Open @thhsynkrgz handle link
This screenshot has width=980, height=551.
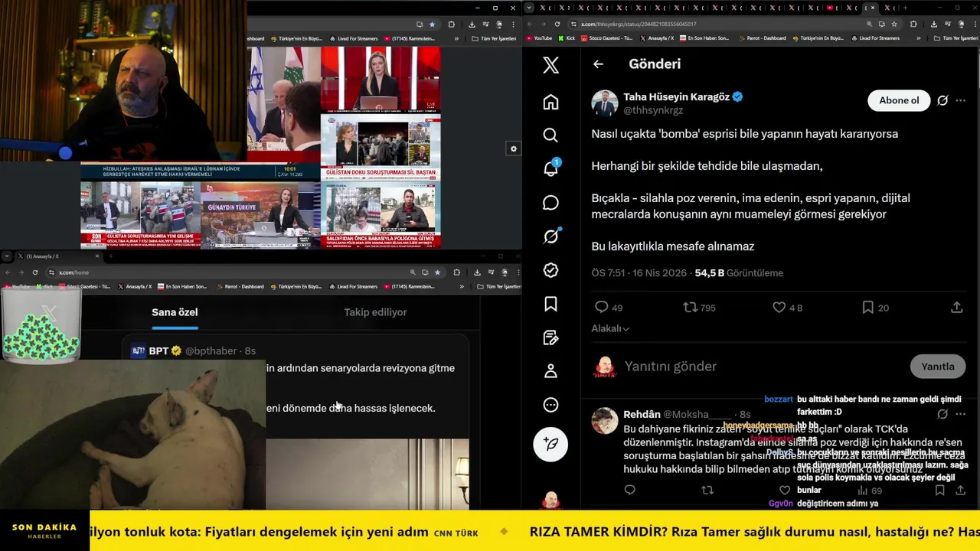click(653, 110)
